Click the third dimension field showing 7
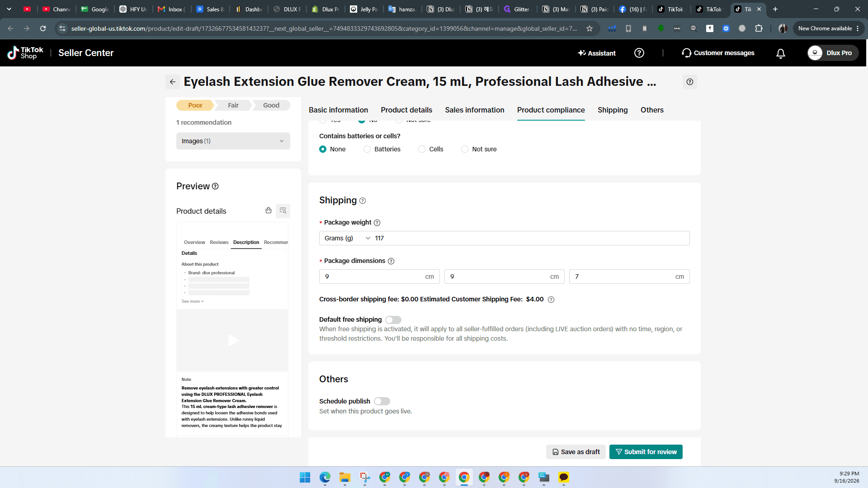868x488 pixels. point(629,277)
